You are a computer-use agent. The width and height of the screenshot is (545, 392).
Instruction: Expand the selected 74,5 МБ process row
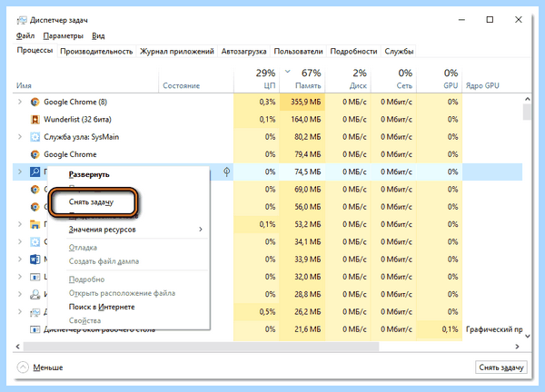[x=20, y=171]
